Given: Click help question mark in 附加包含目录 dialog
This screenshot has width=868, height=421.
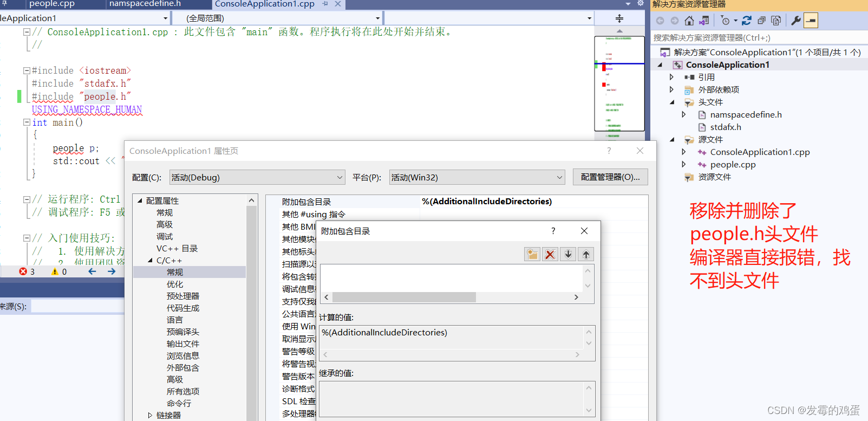Looking at the screenshot, I should [553, 231].
